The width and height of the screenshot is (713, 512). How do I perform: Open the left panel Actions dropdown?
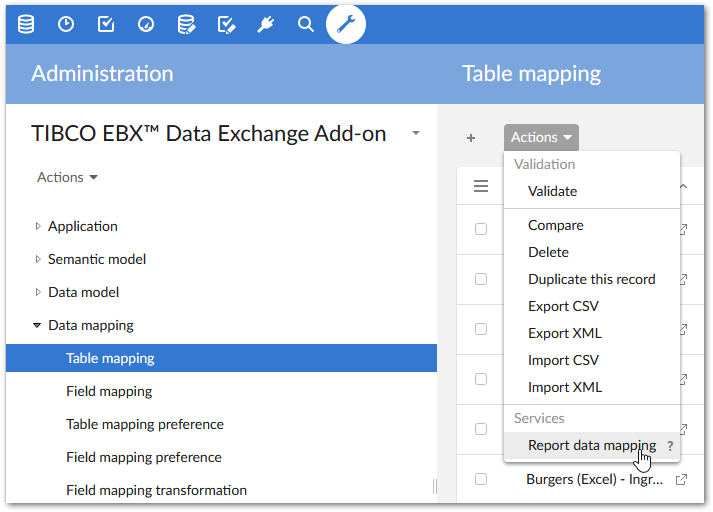[x=67, y=177]
